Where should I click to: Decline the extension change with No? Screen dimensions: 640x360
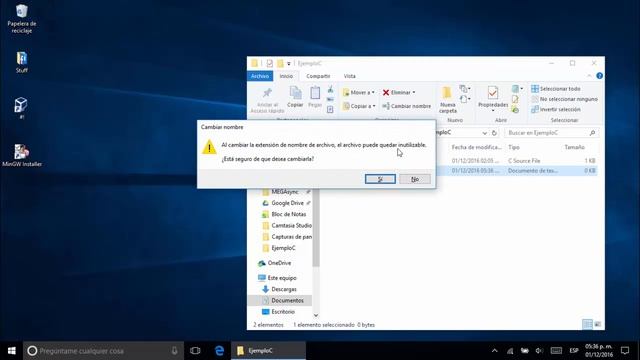tap(415, 179)
